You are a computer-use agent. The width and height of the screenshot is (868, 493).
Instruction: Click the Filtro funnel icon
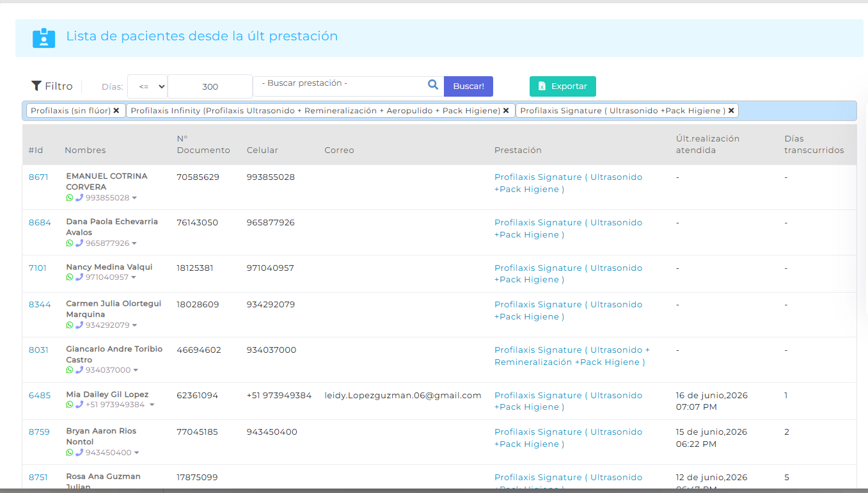[36, 86]
